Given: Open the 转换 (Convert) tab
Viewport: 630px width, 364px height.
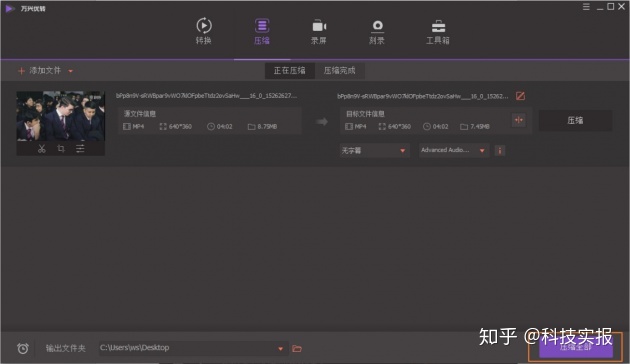Looking at the screenshot, I should pyautogui.click(x=204, y=31).
